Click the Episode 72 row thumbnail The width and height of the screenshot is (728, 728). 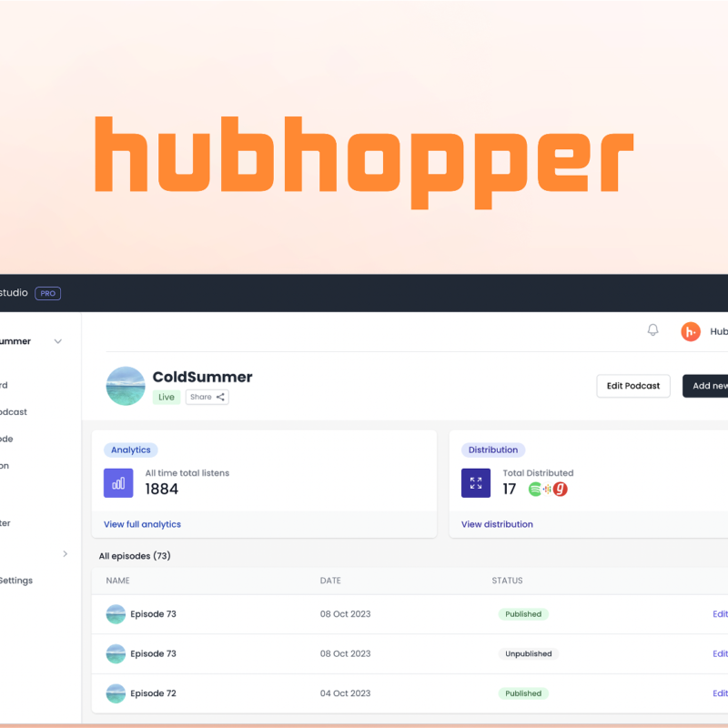click(116, 693)
